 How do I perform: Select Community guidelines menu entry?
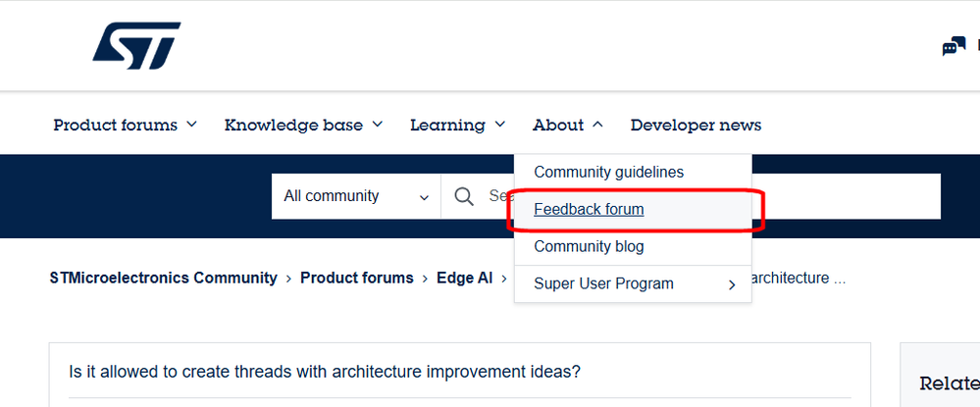tap(608, 173)
